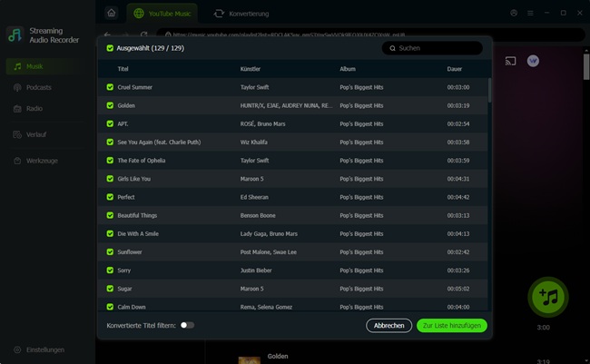Click the YouTube Music page scrollbar
Screen dimensions: 590x364
[586, 66]
